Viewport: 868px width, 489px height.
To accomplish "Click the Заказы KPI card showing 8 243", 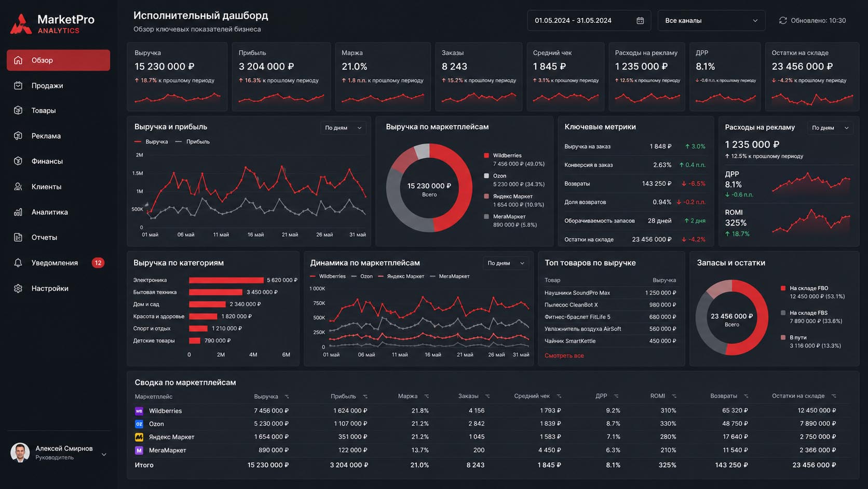I will (480, 77).
